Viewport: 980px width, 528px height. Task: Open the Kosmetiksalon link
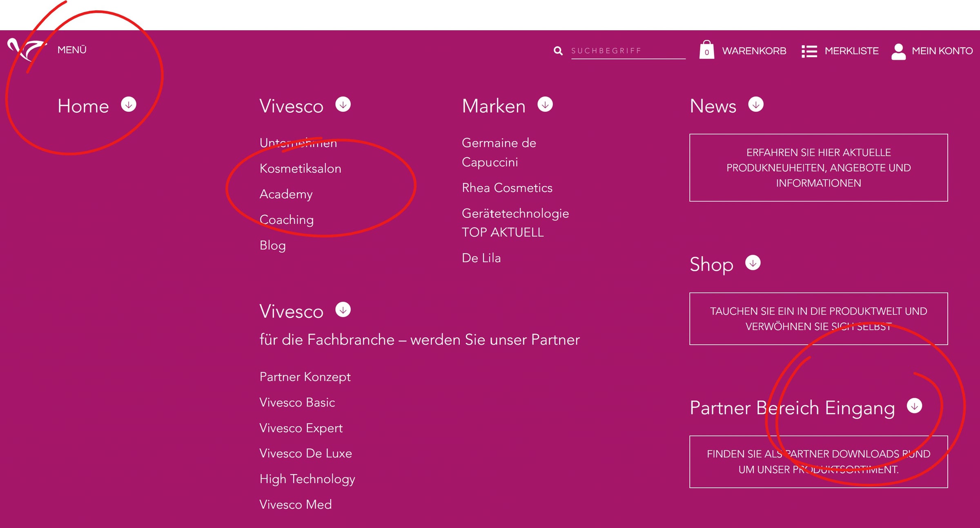click(300, 169)
